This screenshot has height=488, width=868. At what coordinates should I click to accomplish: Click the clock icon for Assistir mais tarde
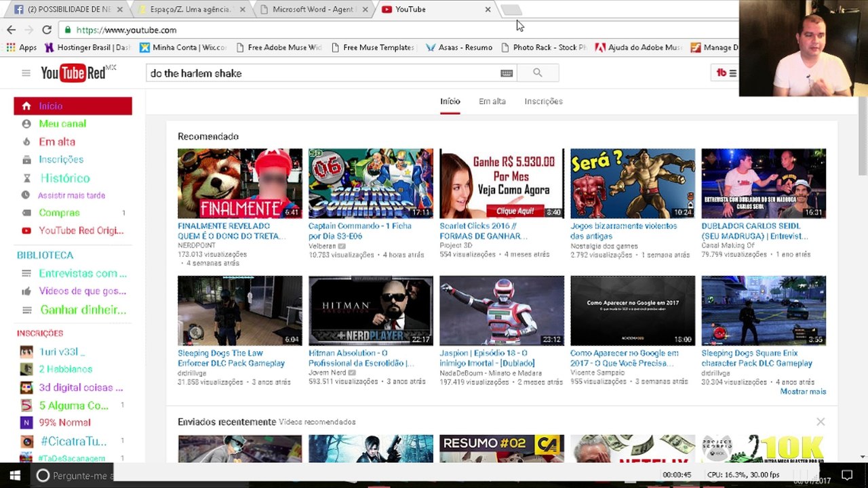(x=26, y=195)
